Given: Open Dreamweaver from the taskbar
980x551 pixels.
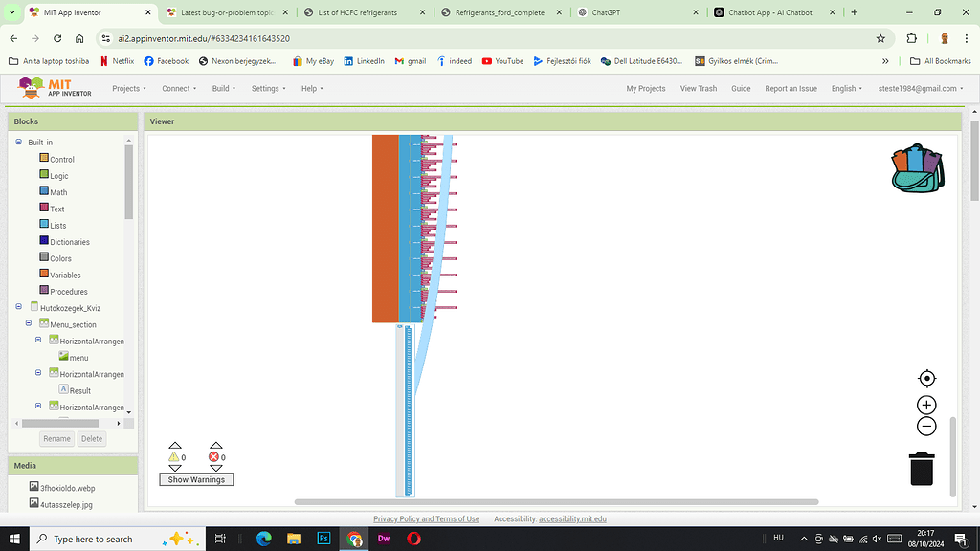Looking at the screenshot, I should tap(384, 539).
